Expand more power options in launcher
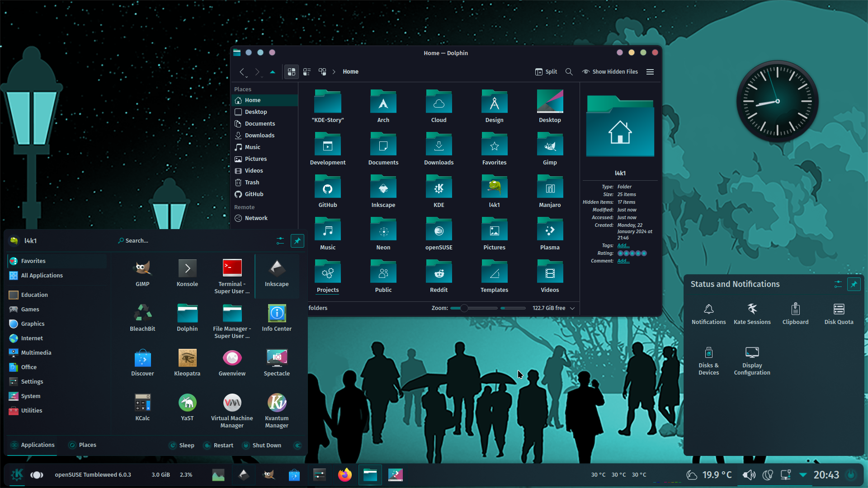Screen dimensions: 868x488 [297, 445]
